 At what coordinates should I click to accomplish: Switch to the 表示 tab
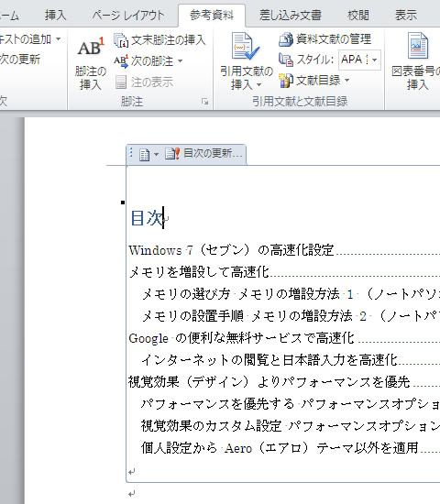click(406, 15)
